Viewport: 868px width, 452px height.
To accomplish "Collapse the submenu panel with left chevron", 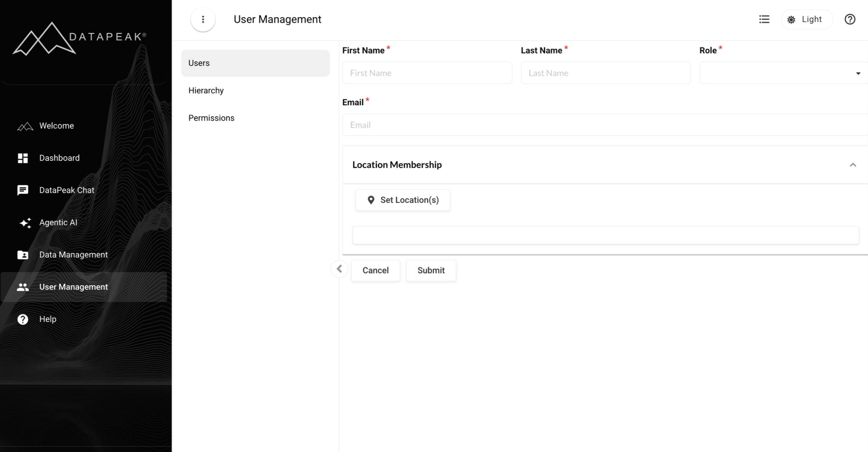I will coord(339,269).
